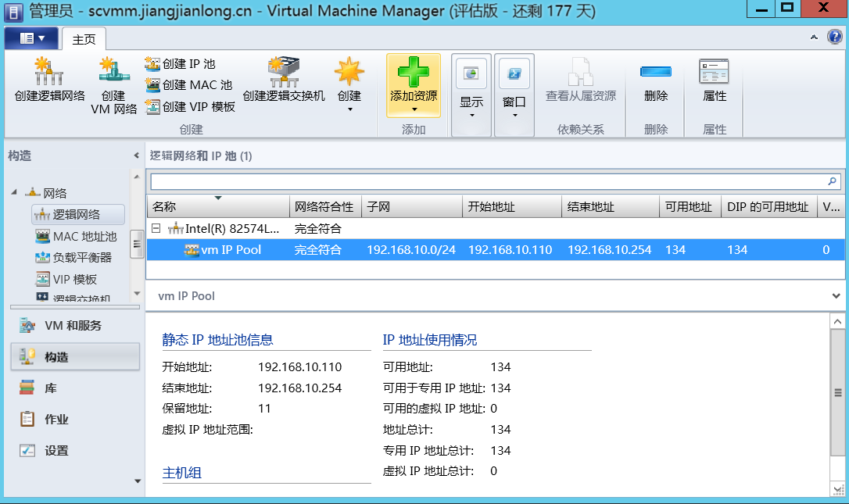This screenshot has width=849, height=504.
Task: Click the search magnifier icon
Action: coord(833,181)
